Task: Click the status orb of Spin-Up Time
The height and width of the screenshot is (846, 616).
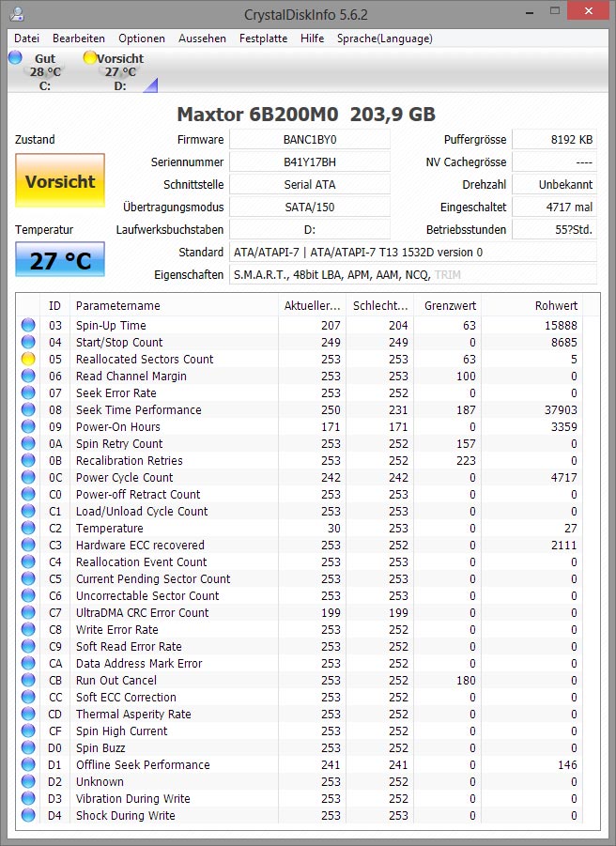Action: [x=28, y=325]
